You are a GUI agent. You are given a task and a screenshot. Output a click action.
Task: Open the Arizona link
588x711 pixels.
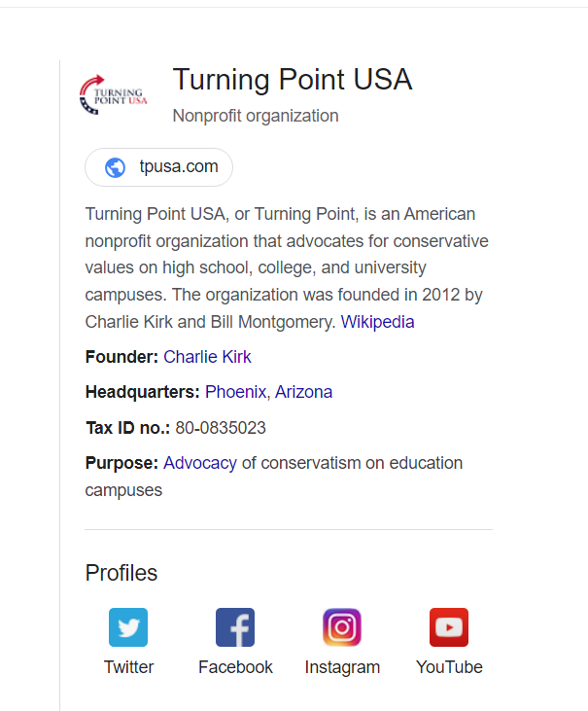point(303,392)
